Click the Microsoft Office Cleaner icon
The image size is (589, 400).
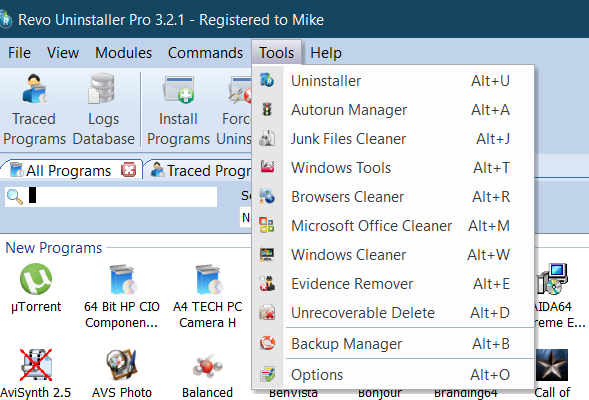tap(267, 225)
